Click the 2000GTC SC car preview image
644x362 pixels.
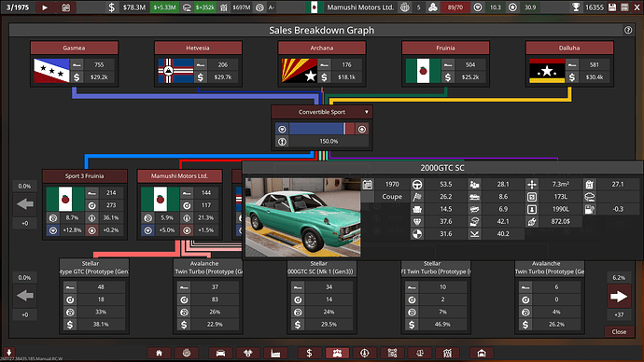(x=303, y=217)
